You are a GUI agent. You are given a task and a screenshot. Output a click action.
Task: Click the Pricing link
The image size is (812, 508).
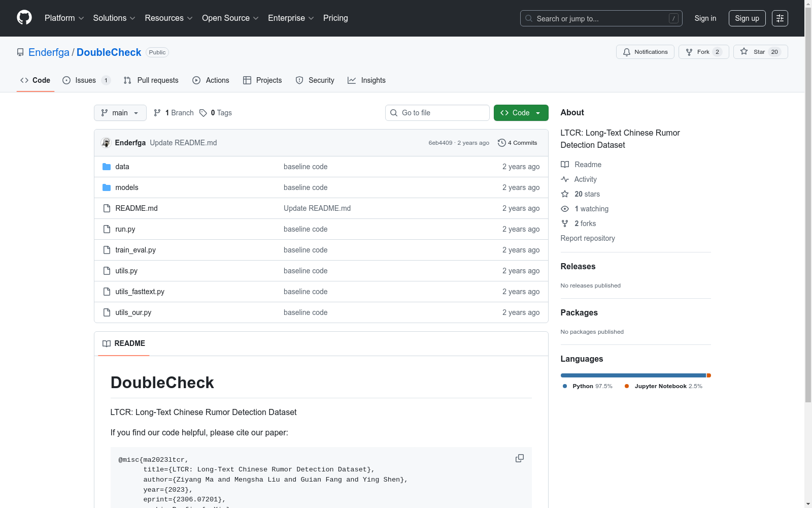click(x=335, y=18)
